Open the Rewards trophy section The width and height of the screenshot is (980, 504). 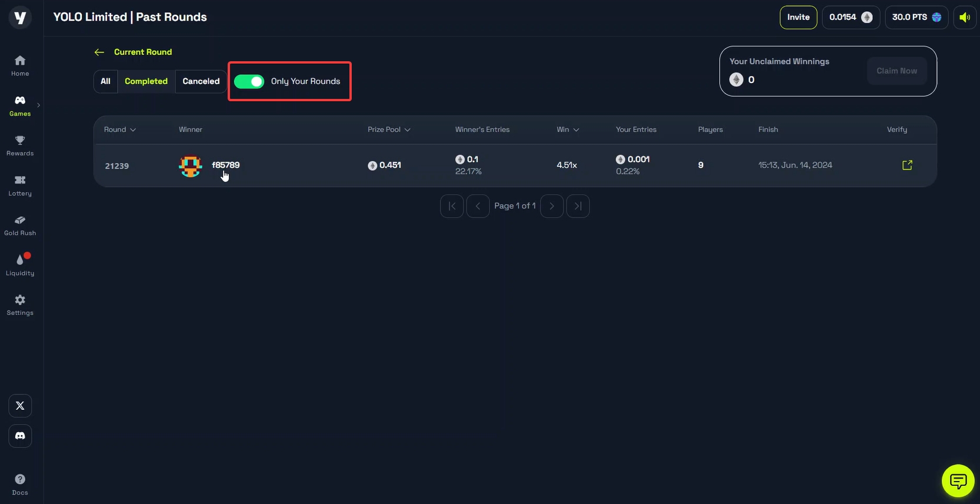[x=20, y=145]
